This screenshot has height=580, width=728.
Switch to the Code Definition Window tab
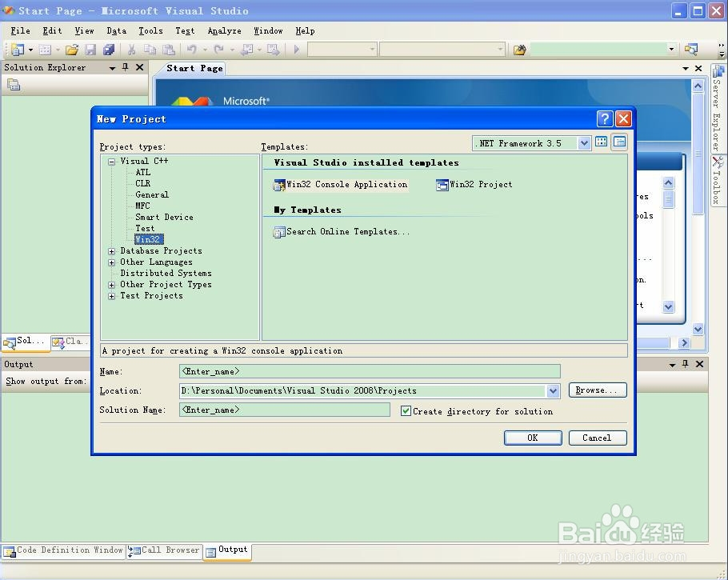(x=64, y=550)
